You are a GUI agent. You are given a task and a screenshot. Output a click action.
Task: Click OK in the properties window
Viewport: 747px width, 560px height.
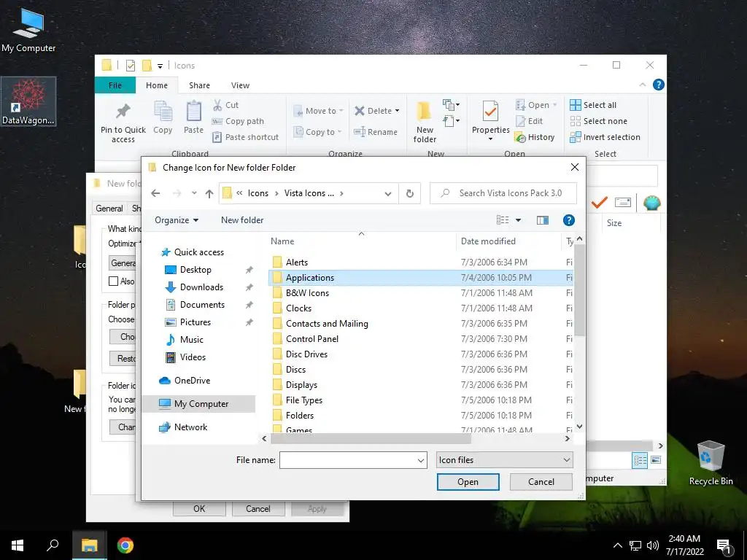point(199,508)
